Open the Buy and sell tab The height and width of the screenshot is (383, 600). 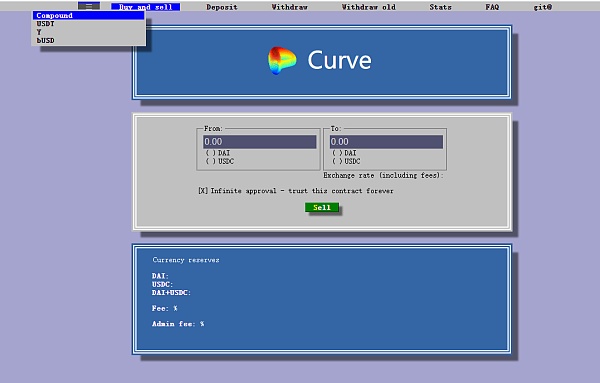click(145, 7)
